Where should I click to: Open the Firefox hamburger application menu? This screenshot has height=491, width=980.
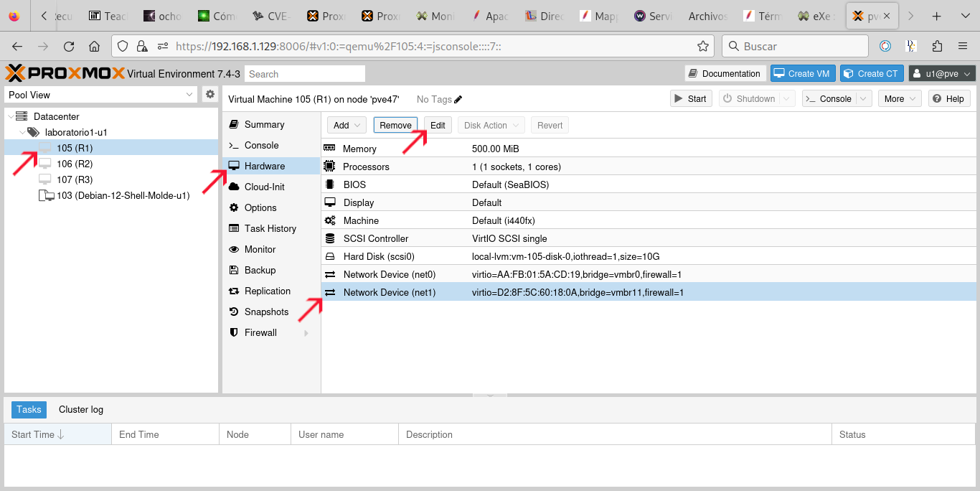coord(963,46)
